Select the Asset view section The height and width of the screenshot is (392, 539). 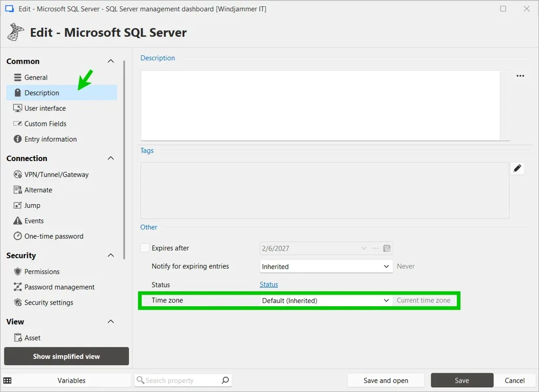[31, 337]
